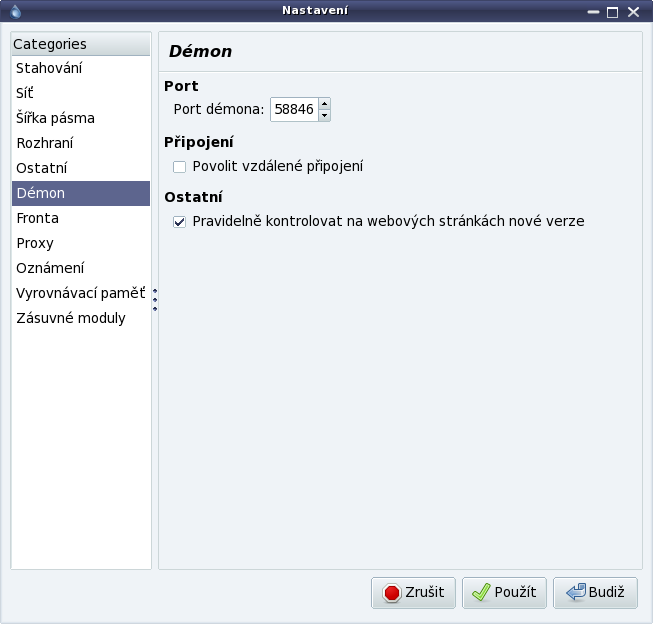Image resolution: width=653 pixels, height=624 pixels.
Task: Enable Povolit vzdálené připojení checkbox
Action: [179, 167]
